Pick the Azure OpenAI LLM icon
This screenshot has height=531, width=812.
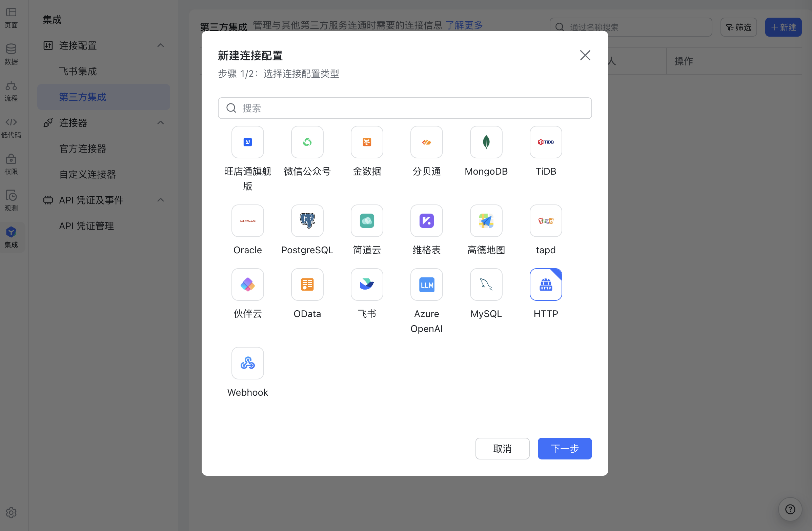426,284
